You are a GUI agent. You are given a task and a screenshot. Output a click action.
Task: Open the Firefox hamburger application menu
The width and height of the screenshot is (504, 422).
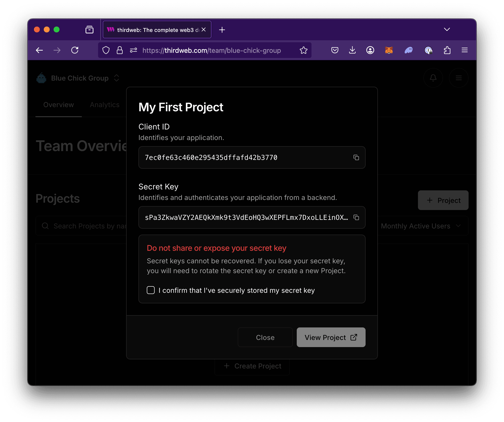tap(464, 50)
